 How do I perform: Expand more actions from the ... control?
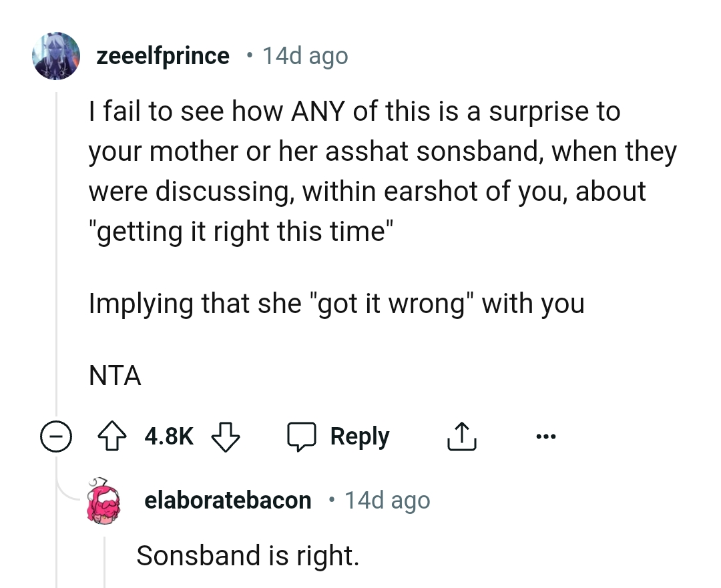[546, 436]
